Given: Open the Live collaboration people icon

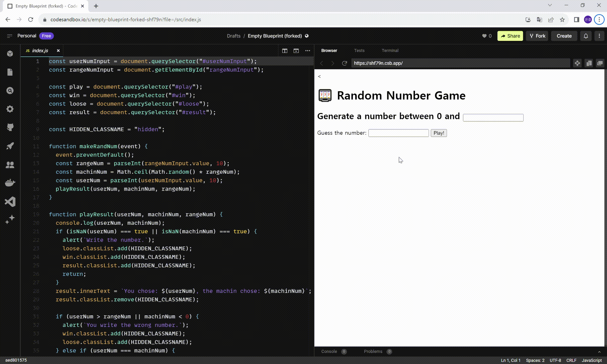Looking at the screenshot, I should (x=10, y=165).
